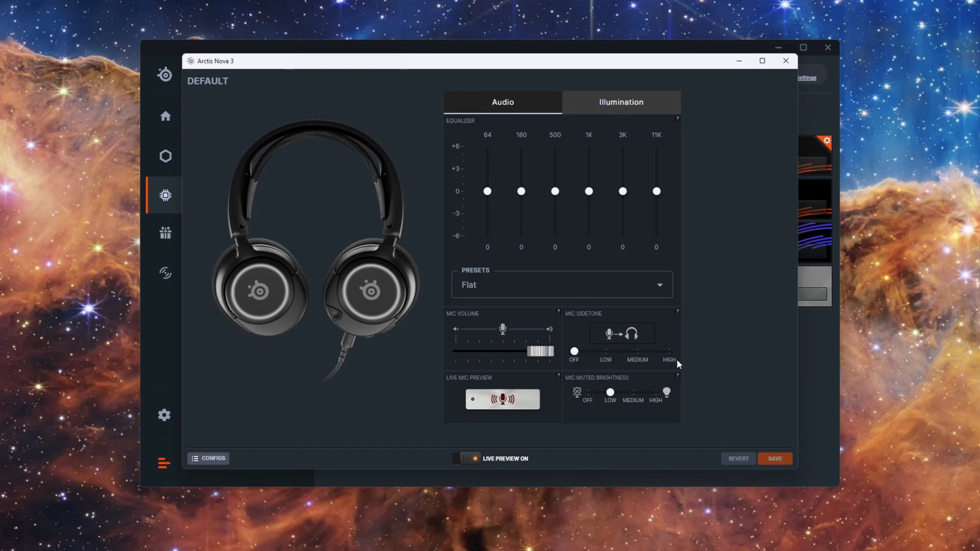Switch to the Illumination tab
The image size is (980, 551).
click(621, 102)
